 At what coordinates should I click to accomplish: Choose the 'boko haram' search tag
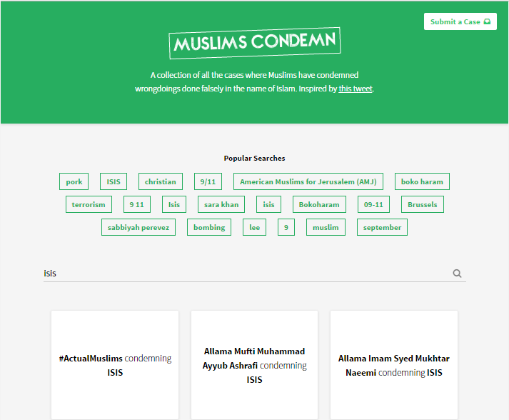click(x=422, y=181)
